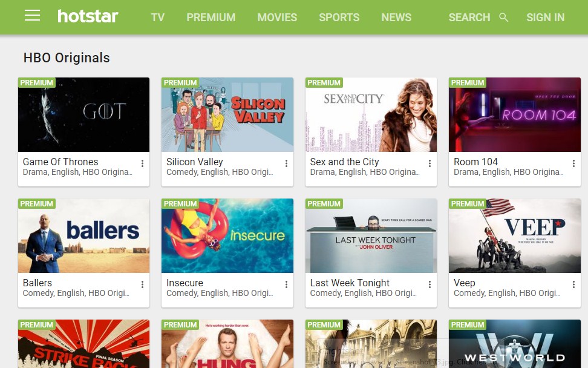Click the Silicon Valley title text
The width and height of the screenshot is (588, 368).
pyautogui.click(x=195, y=162)
